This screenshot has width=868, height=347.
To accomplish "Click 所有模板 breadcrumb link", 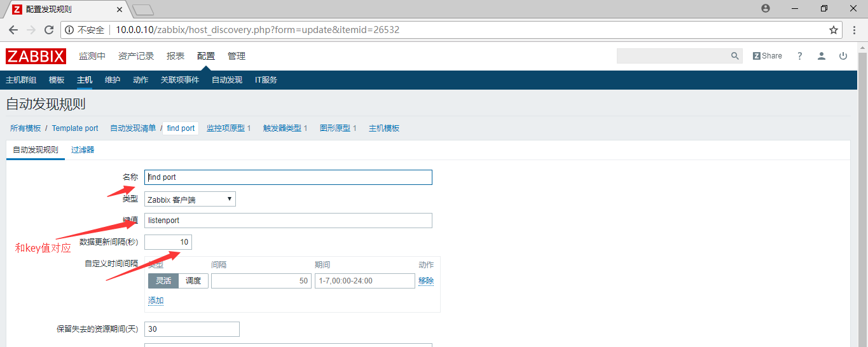I will point(25,128).
